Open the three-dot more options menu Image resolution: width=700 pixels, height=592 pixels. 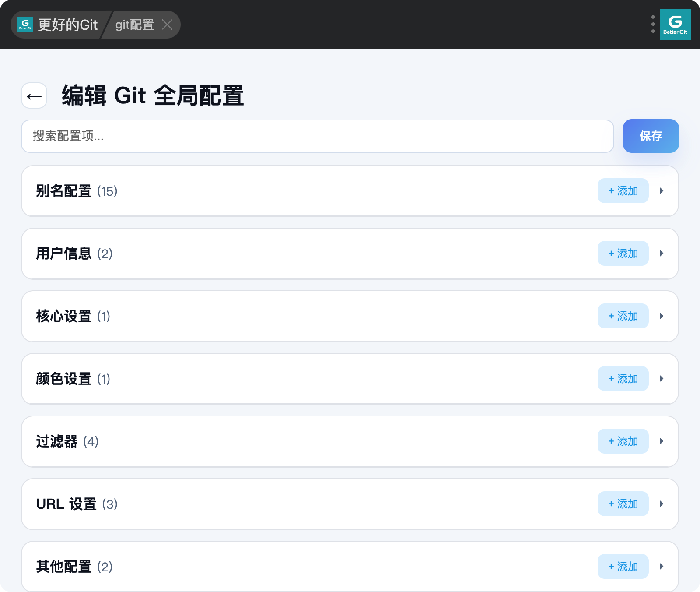pyautogui.click(x=653, y=25)
